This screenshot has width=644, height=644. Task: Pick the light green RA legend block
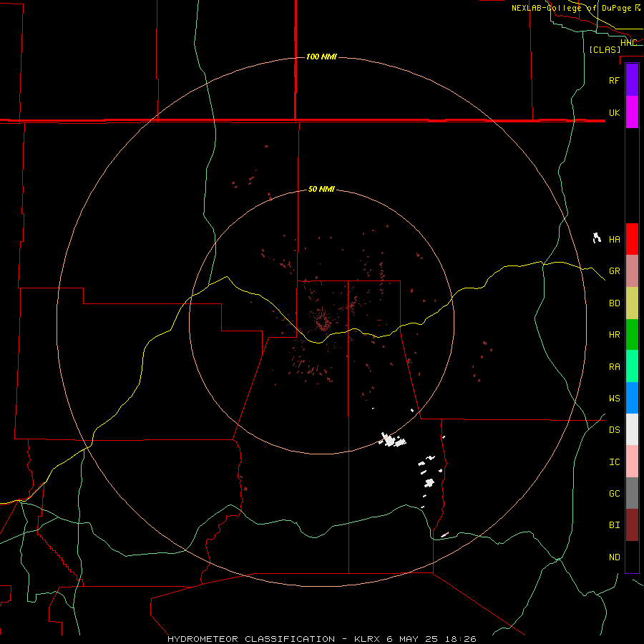[632, 366]
